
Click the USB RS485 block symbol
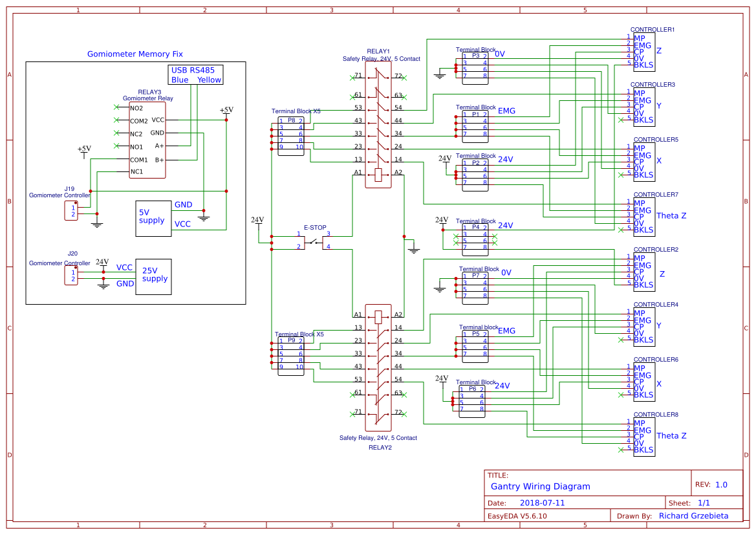(194, 74)
